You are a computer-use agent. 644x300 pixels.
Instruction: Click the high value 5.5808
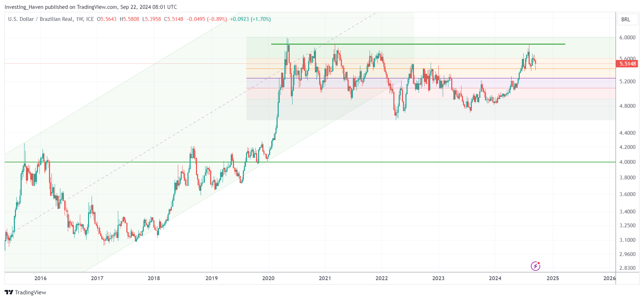pos(131,19)
